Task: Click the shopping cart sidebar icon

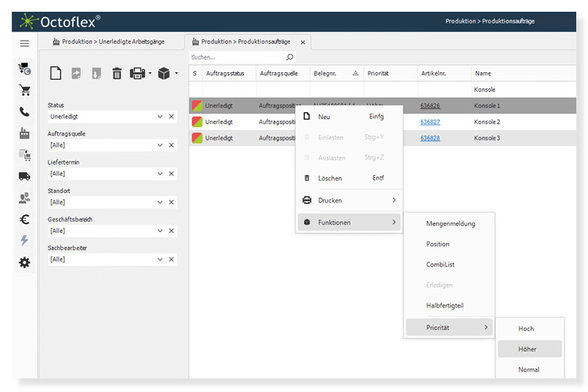Action: point(25,90)
